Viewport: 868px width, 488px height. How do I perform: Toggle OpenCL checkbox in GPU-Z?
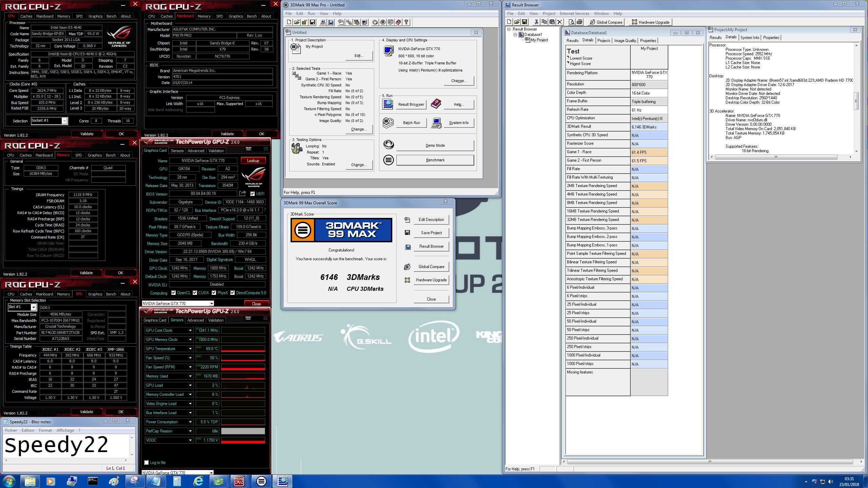[x=173, y=293]
